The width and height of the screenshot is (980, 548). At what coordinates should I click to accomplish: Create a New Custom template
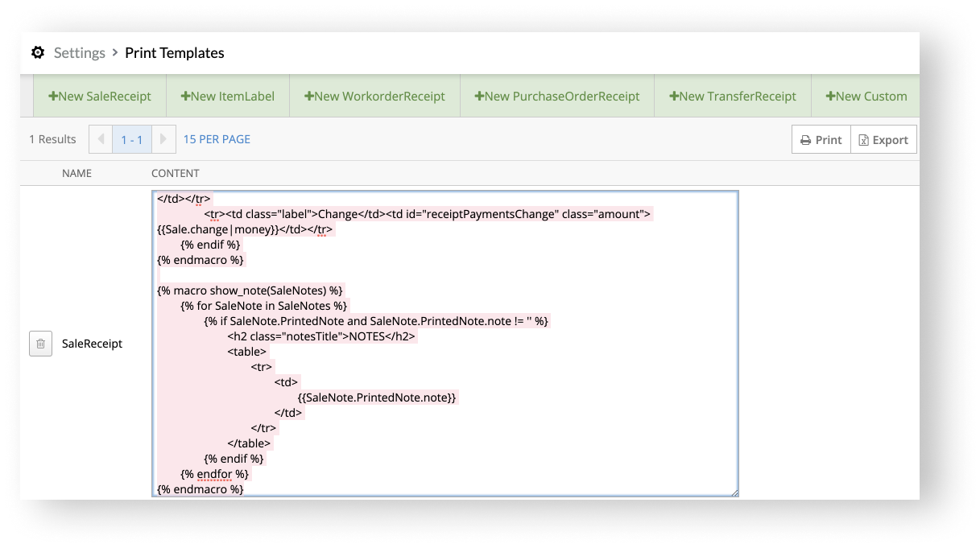866,96
